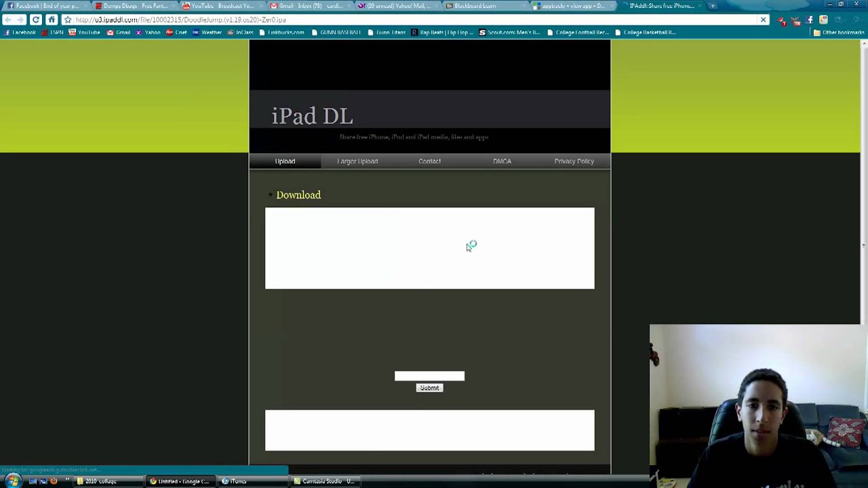Open the DMCA page link
Viewport: 868px width, 488px height.
(502, 161)
